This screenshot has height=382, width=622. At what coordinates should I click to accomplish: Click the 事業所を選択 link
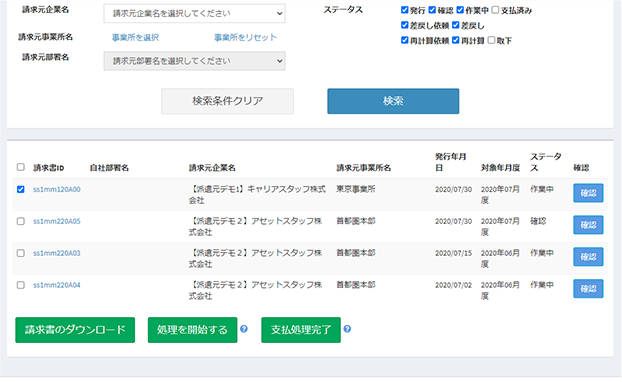click(135, 37)
